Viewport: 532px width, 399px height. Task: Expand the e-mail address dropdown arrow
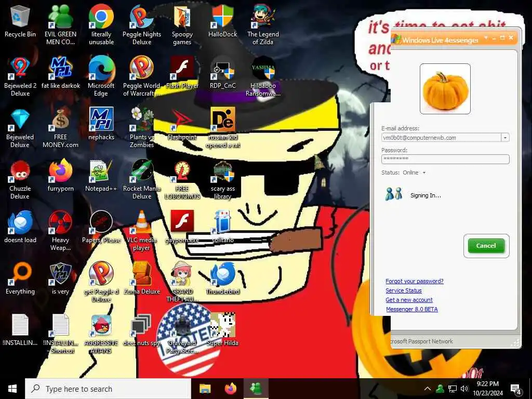pyautogui.click(x=505, y=138)
